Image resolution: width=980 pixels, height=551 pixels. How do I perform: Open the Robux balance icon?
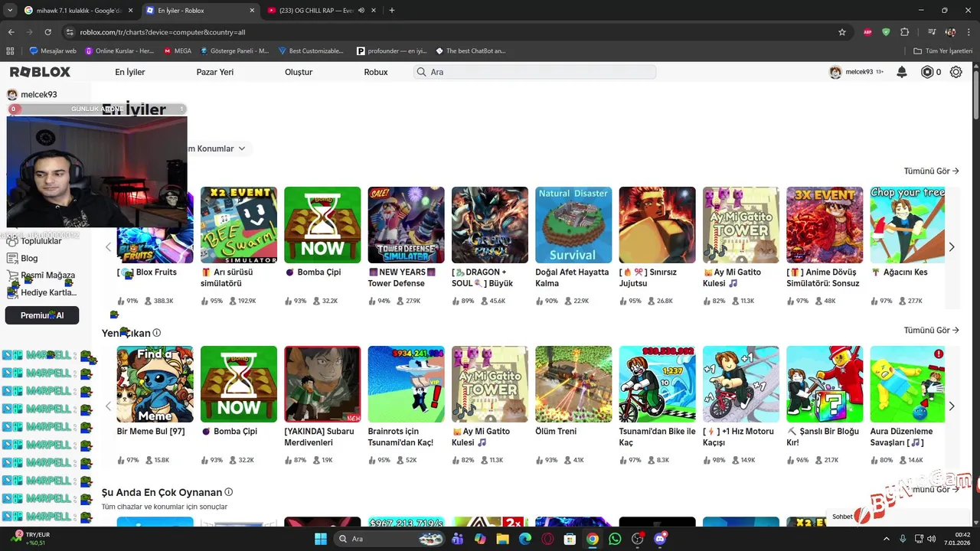tap(927, 72)
